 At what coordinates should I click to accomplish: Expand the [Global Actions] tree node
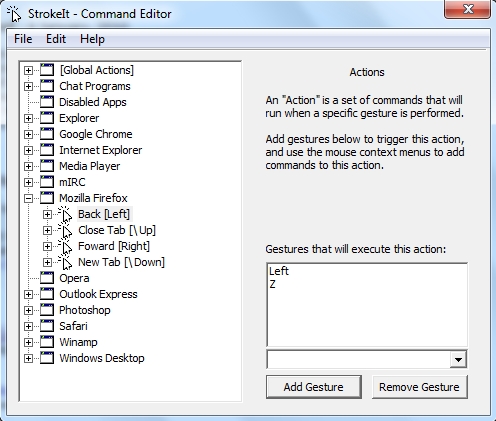[x=28, y=70]
